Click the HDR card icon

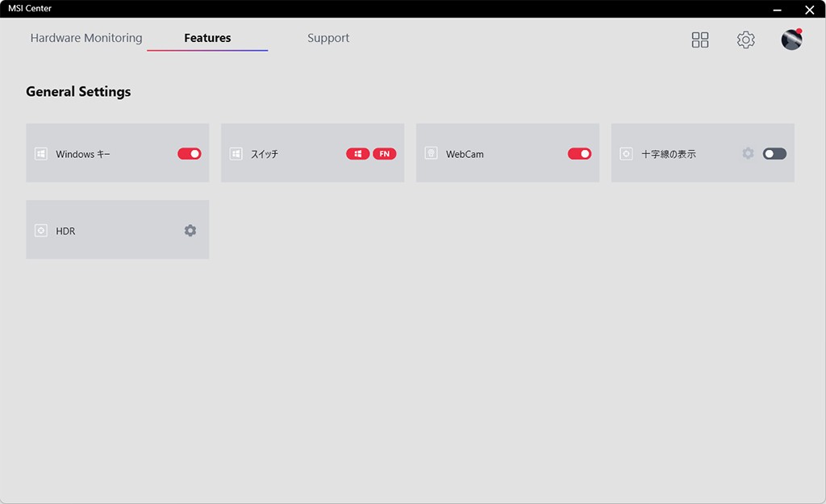click(x=41, y=231)
